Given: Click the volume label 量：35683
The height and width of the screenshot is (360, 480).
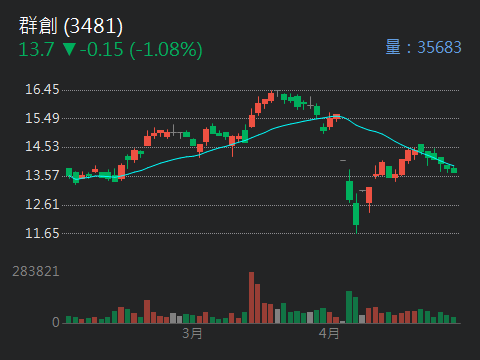Looking at the screenshot, I should [423, 47].
